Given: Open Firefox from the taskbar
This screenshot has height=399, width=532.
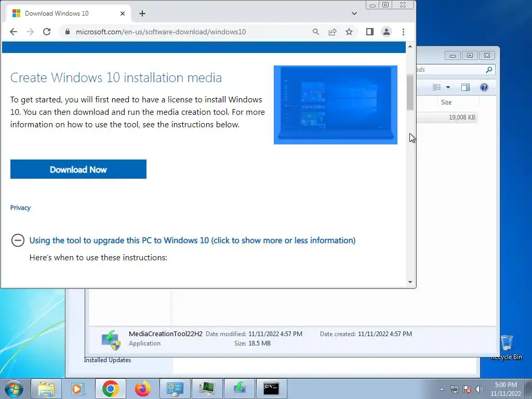Looking at the screenshot, I should [142, 389].
